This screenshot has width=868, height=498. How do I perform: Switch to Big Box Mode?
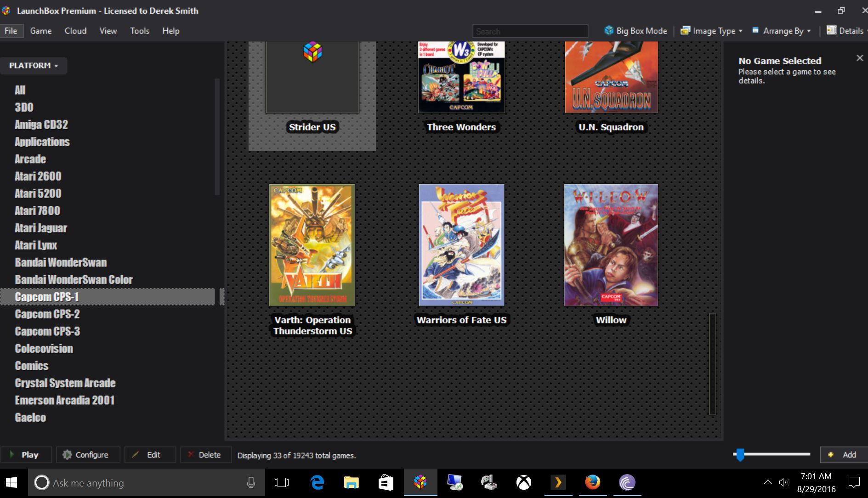click(636, 31)
